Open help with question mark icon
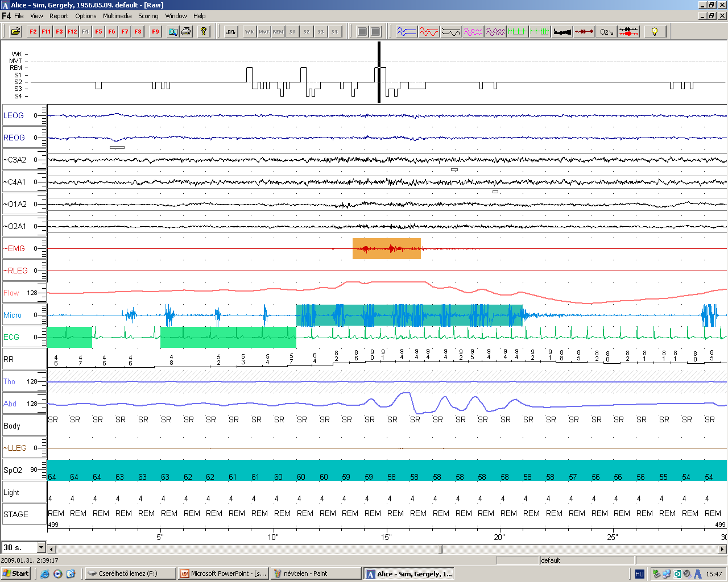Image resolution: width=728 pixels, height=582 pixels. pyautogui.click(x=204, y=32)
